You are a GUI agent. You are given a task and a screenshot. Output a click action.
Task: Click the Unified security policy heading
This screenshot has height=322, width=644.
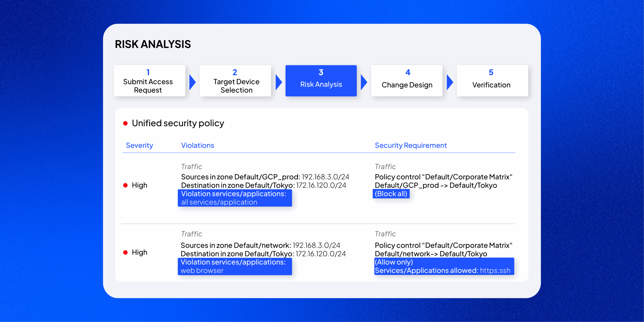point(178,123)
